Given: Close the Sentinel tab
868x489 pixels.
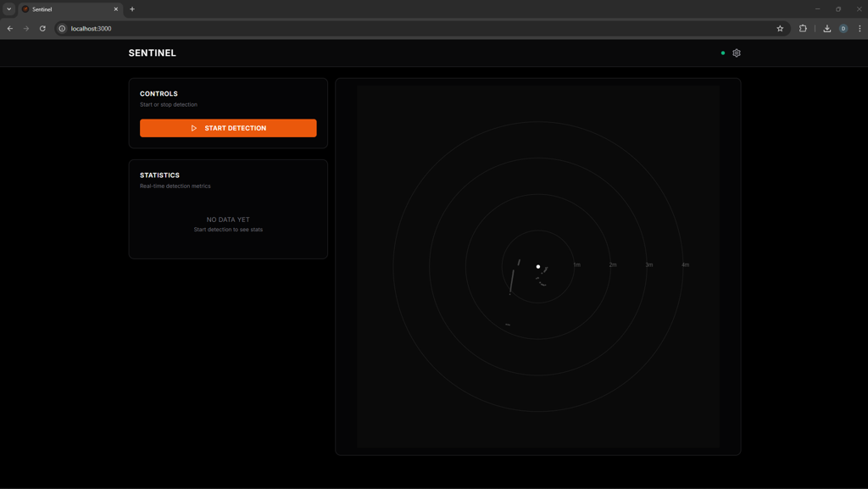Looking at the screenshot, I should (116, 9).
